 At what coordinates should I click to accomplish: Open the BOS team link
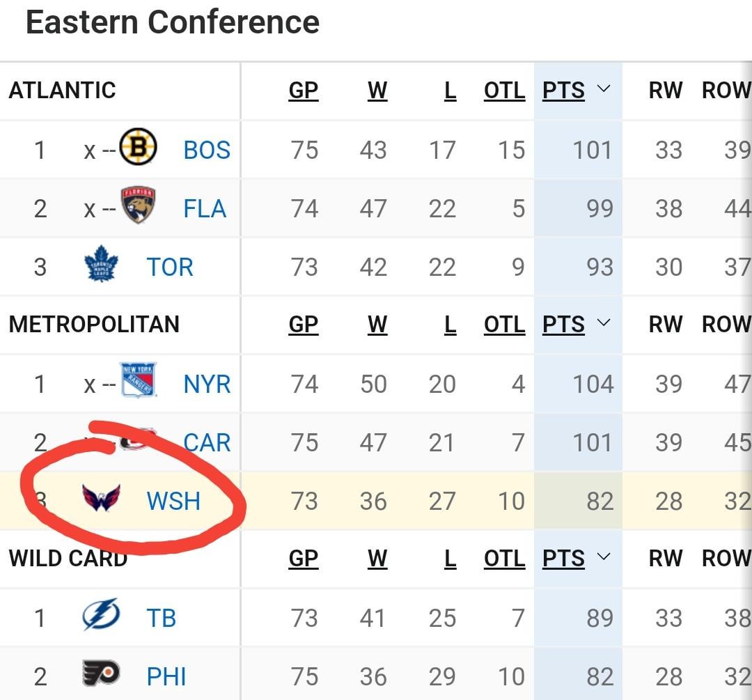coord(207,150)
